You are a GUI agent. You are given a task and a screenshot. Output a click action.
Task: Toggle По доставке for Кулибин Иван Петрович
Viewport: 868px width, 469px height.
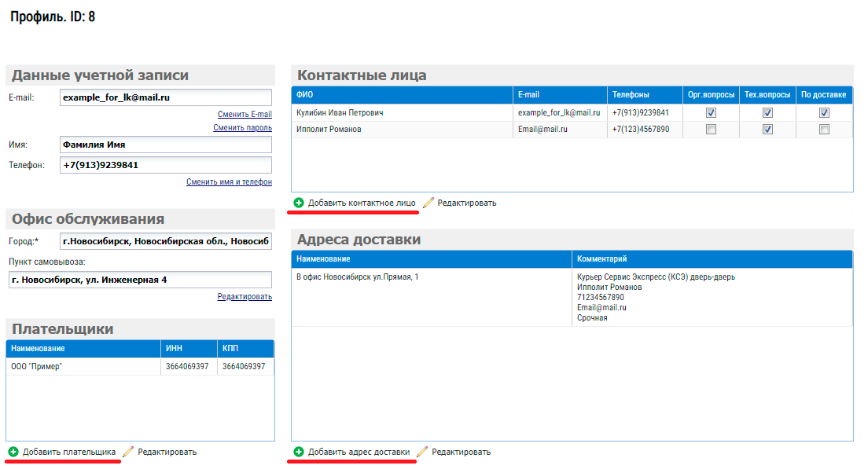click(x=824, y=113)
